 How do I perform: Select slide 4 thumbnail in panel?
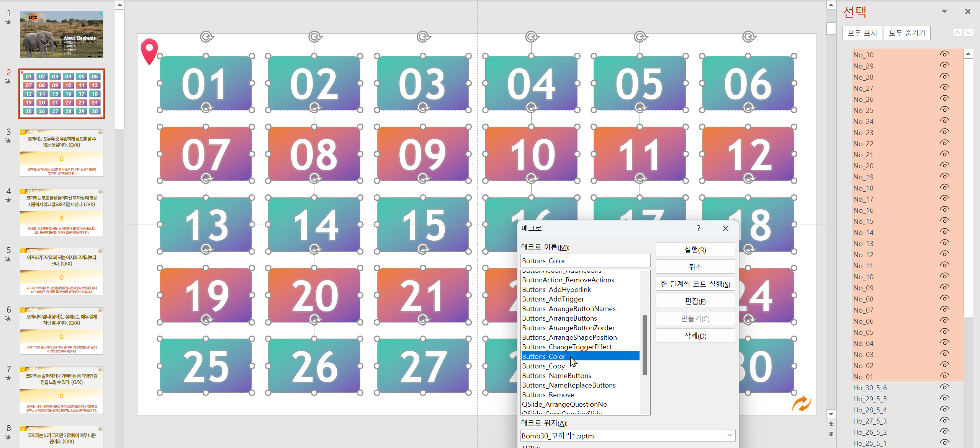[62, 212]
